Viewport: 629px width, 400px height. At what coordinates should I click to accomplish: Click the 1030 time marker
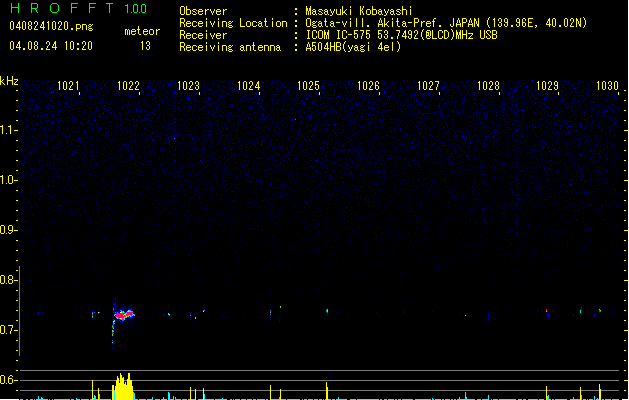pyautogui.click(x=608, y=87)
